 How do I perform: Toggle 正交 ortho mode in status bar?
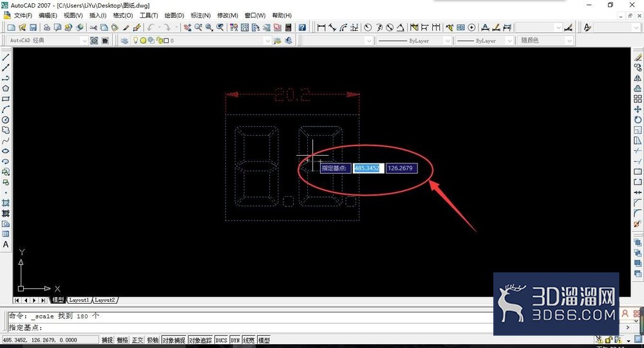click(138, 340)
